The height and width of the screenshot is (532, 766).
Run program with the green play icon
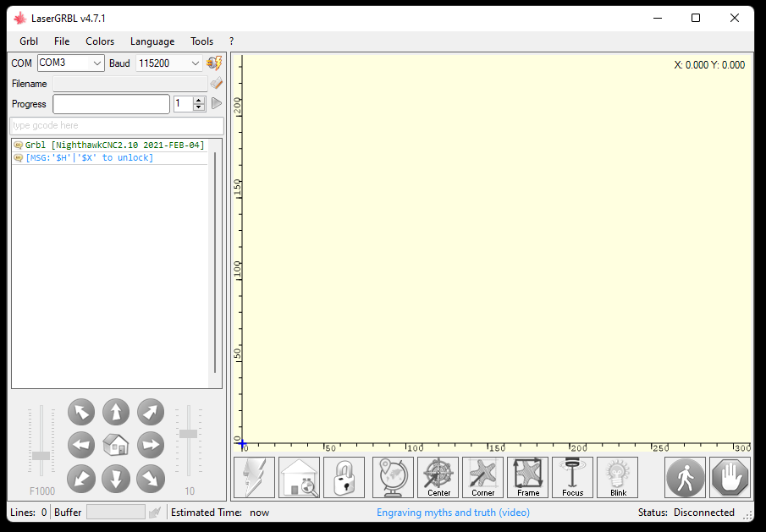(217, 103)
